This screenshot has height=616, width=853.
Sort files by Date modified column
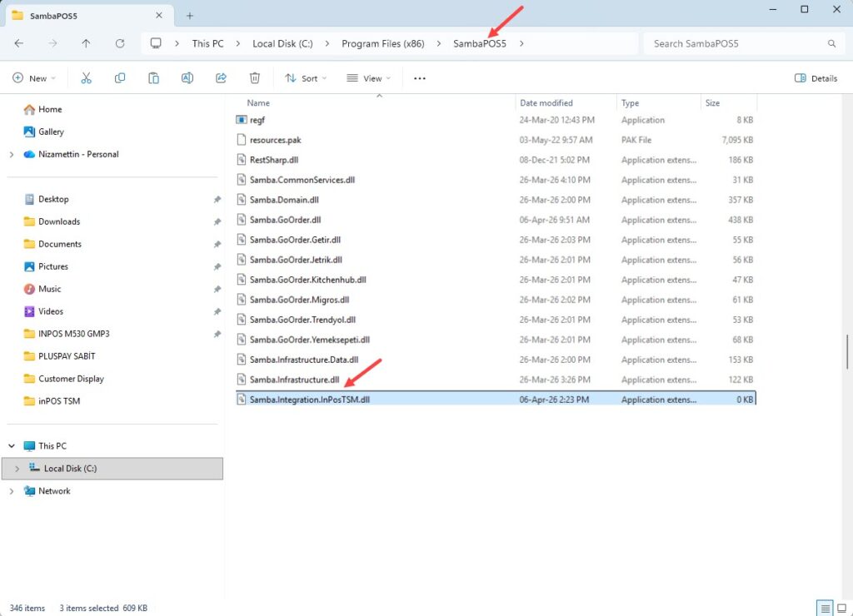coord(546,103)
